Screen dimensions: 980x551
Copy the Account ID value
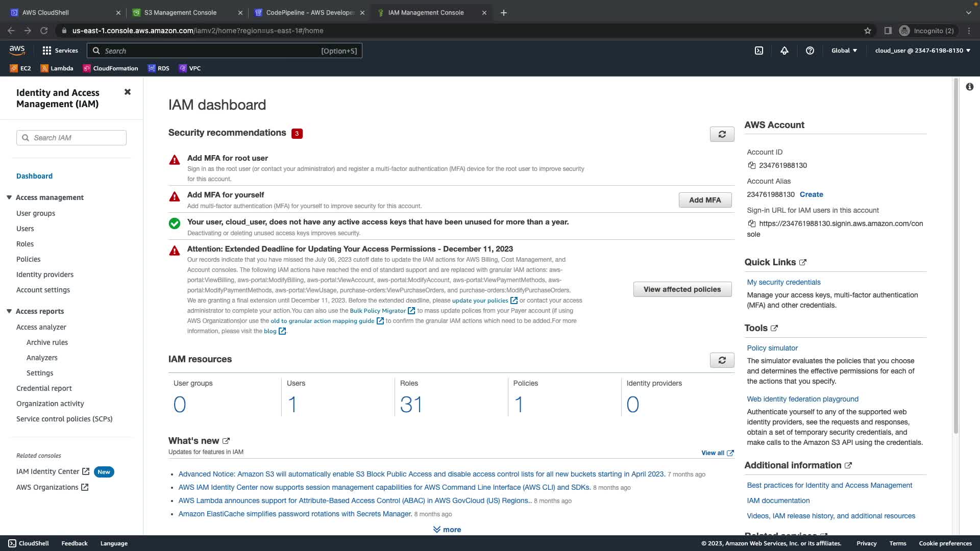751,165
